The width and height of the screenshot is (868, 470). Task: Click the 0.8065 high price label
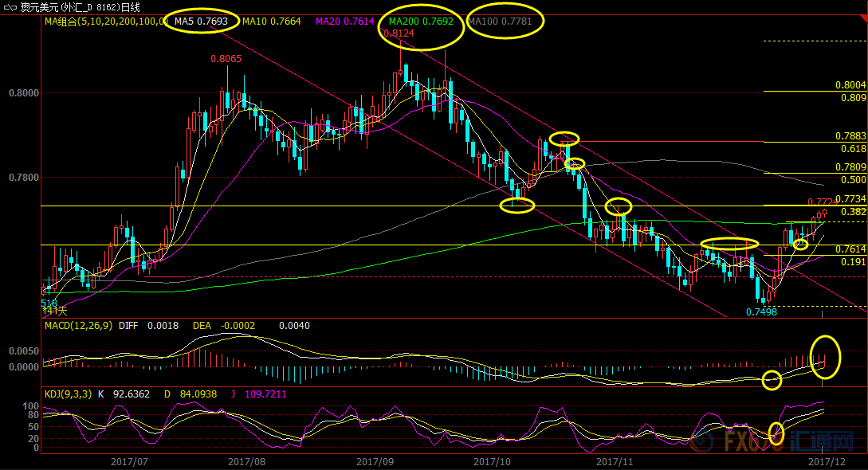(226, 59)
